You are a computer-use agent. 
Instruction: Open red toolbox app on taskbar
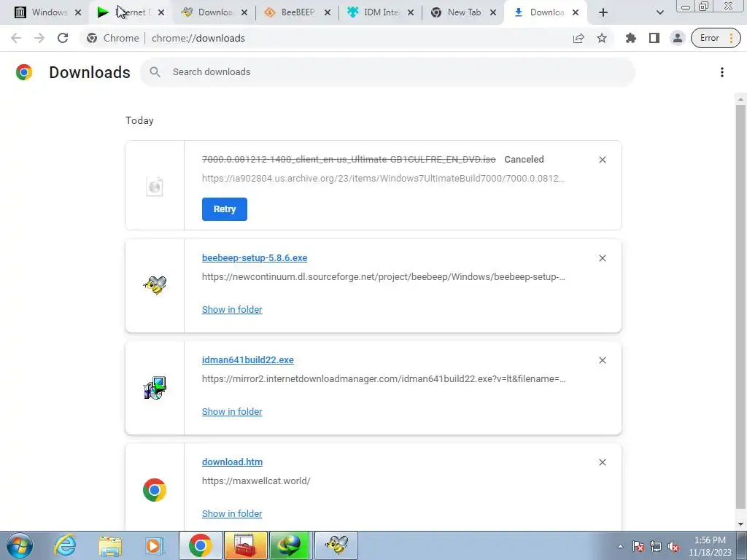(246, 545)
